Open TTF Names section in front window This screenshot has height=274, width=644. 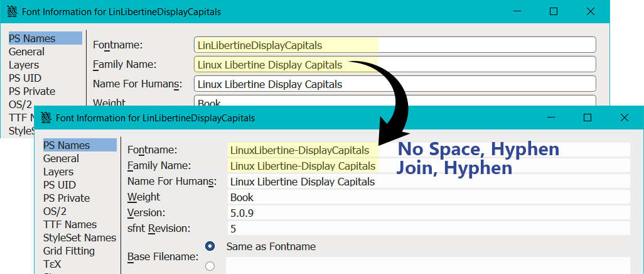pos(70,224)
